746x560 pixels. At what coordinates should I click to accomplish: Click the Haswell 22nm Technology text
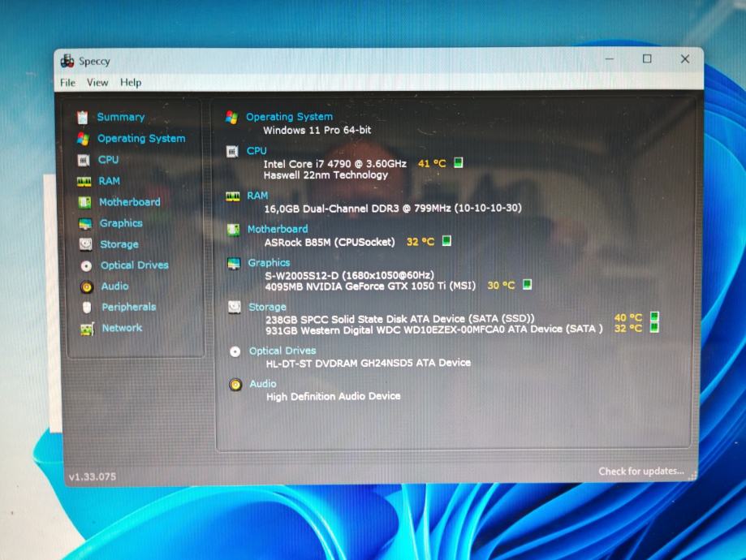pos(326,175)
